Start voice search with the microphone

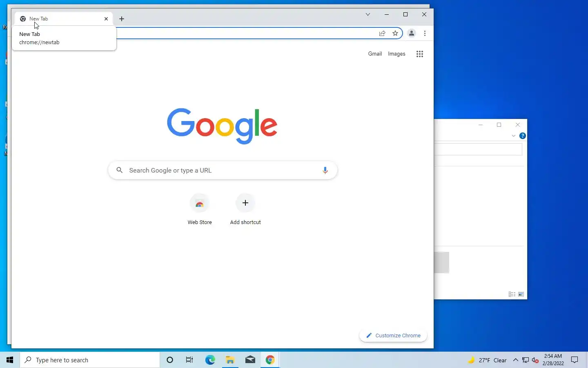pyautogui.click(x=325, y=171)
